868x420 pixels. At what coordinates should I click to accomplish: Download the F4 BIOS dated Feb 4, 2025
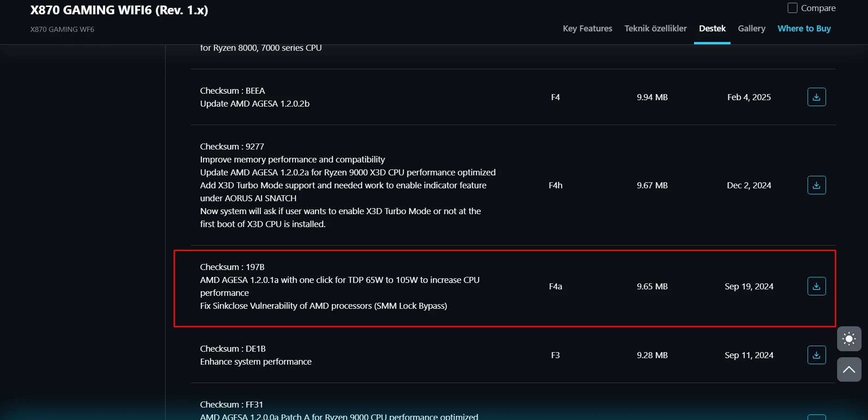tap(816, 97)
